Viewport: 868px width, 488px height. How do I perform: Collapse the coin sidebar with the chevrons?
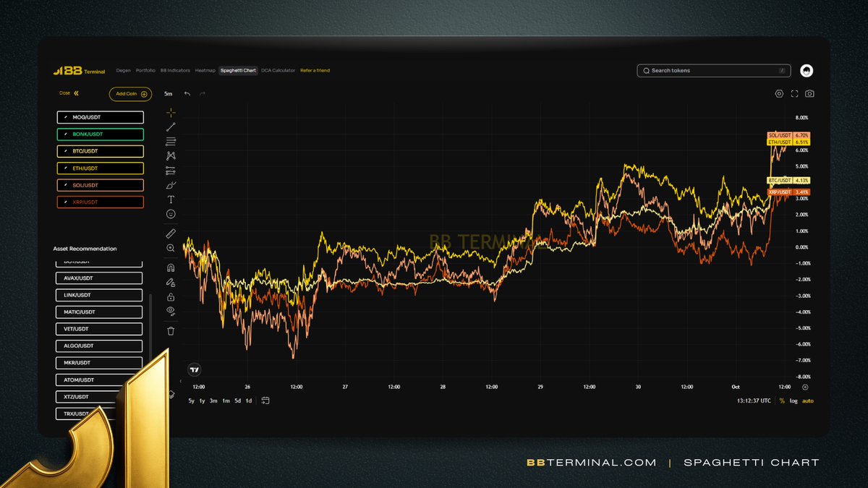pyautogui.click(x=75, y=93)
